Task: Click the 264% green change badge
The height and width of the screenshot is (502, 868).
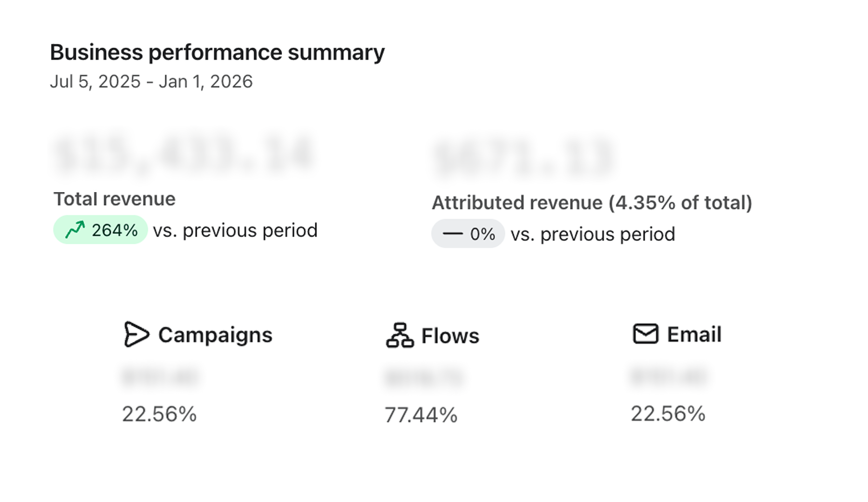Action: (100, 230)
